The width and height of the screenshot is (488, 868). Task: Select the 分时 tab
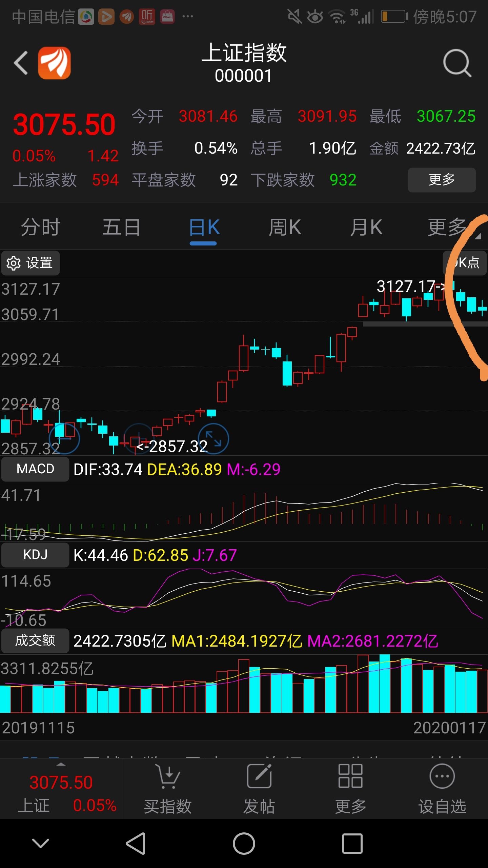coord(41,227)
